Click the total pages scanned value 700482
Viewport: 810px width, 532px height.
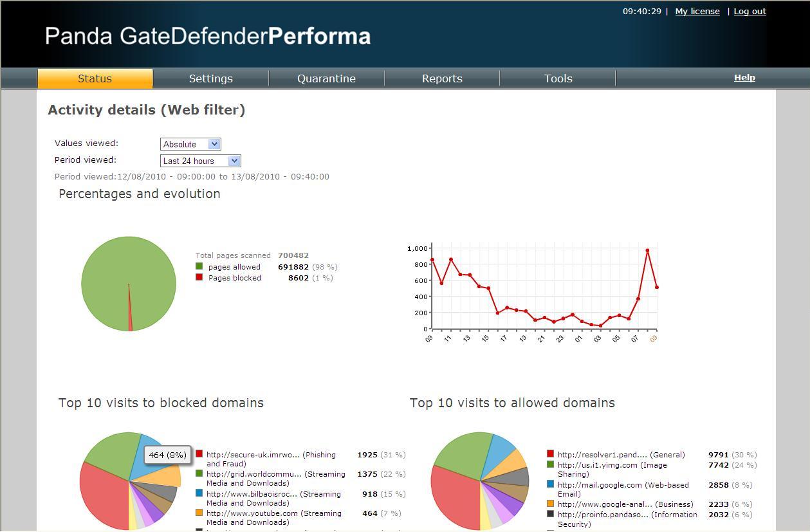click(x=293, y=255)
